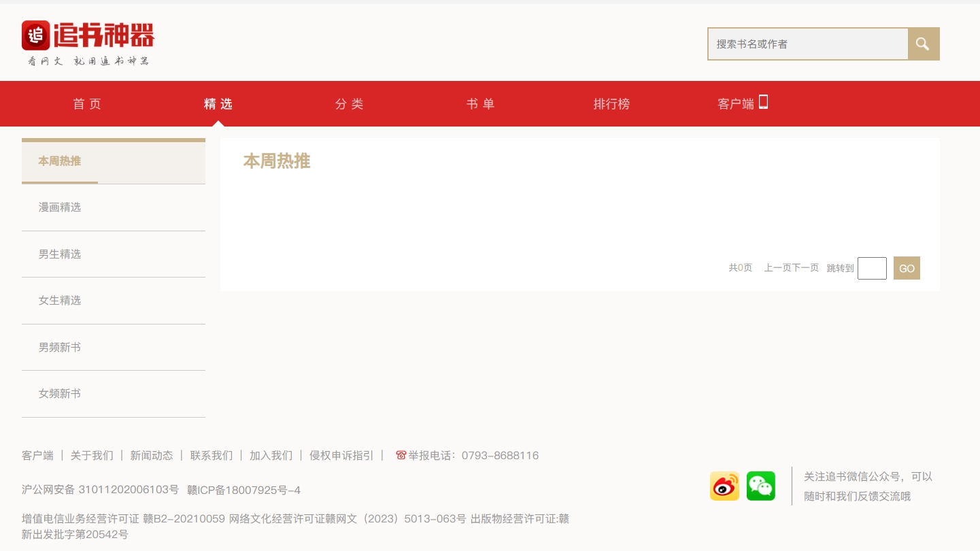Select 本周热推 in the sidebar
Viewport: 980px width, 551px height.
114,161
